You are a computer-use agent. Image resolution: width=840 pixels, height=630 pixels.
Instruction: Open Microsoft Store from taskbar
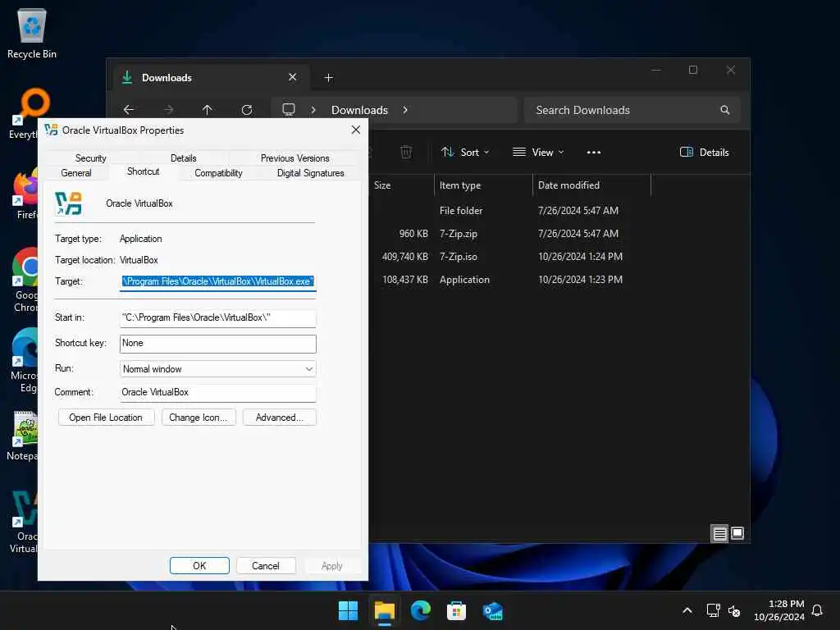(456, 610)
